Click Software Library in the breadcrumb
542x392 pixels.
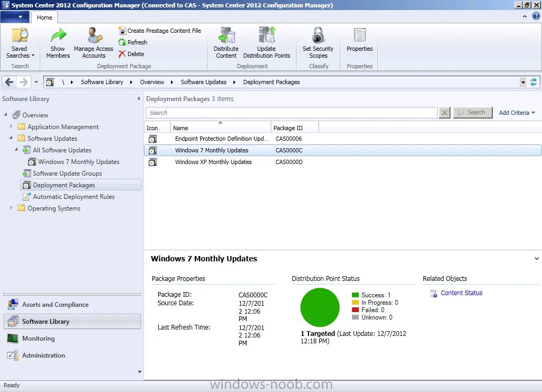click(102, 82)
